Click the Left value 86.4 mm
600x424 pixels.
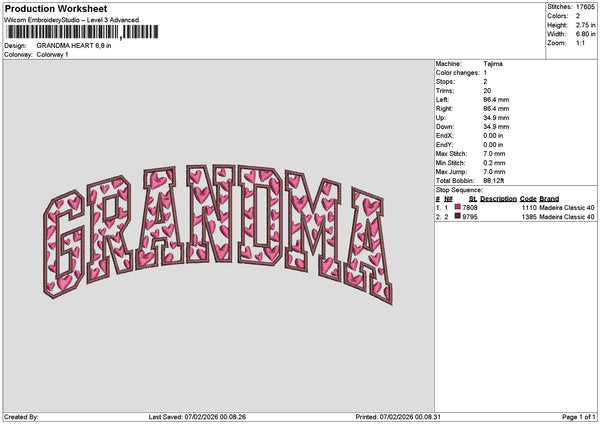(496, 100)
